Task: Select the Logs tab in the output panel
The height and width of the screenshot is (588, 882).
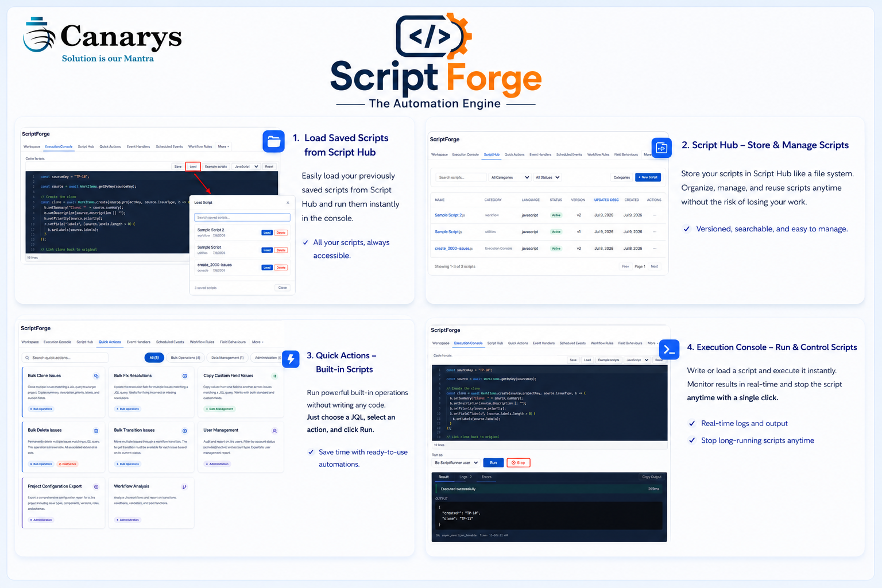Action: click(465, 477)
